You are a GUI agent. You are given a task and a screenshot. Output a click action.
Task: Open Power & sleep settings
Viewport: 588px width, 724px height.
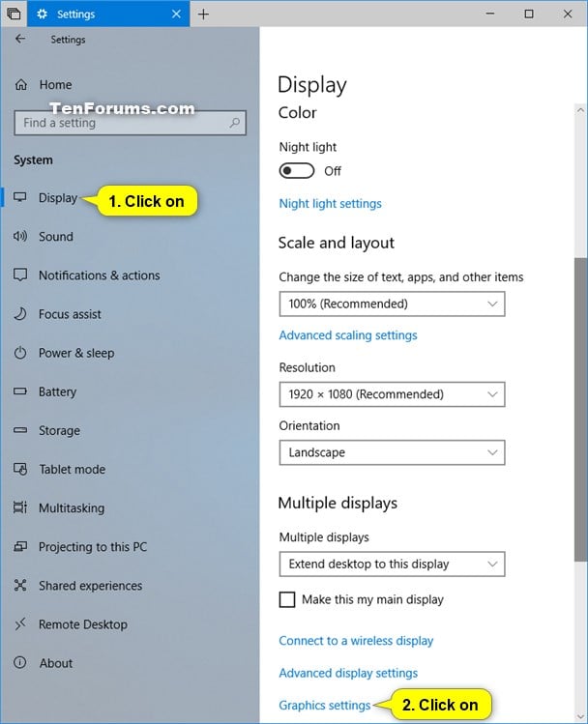(x=76, y=353)
